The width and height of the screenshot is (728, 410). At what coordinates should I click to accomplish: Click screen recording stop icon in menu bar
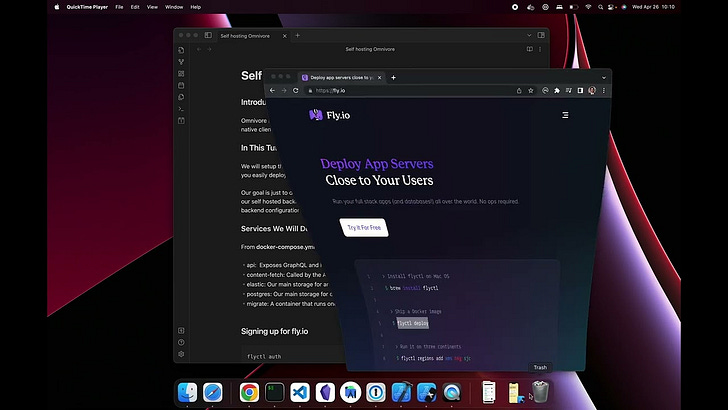[515, 7]
